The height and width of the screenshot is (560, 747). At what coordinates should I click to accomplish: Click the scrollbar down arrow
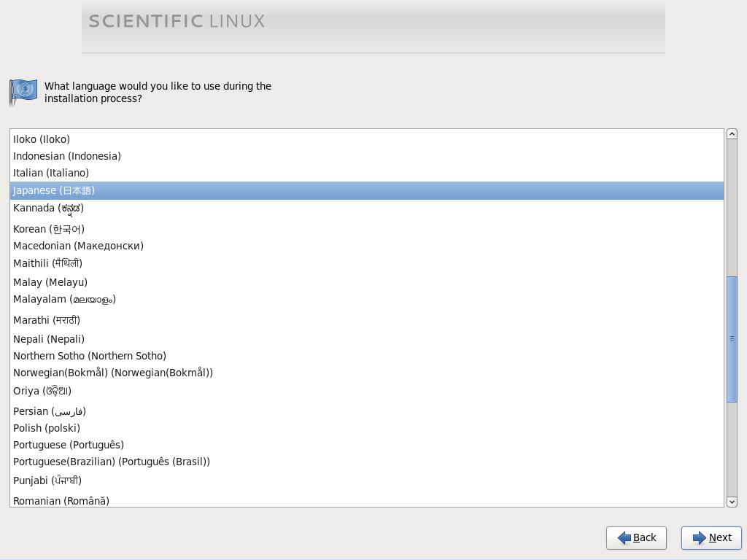[x=732, y=502]
